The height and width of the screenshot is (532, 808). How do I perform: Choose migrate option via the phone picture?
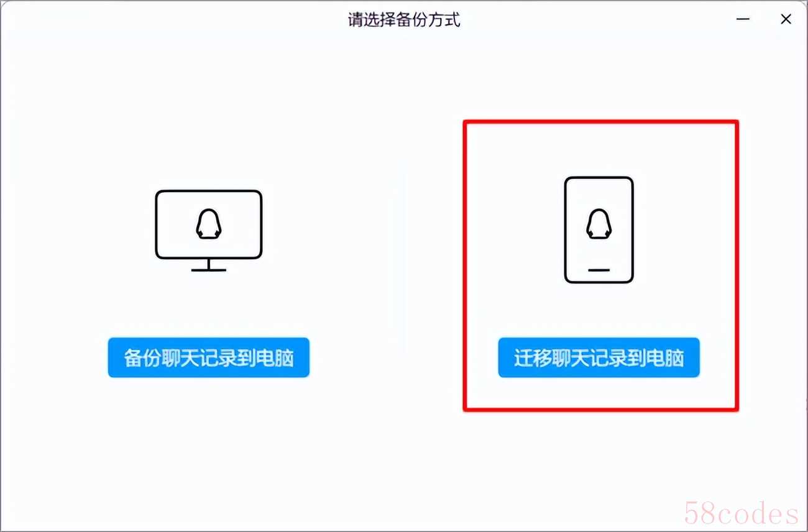[x=599, y=230]
